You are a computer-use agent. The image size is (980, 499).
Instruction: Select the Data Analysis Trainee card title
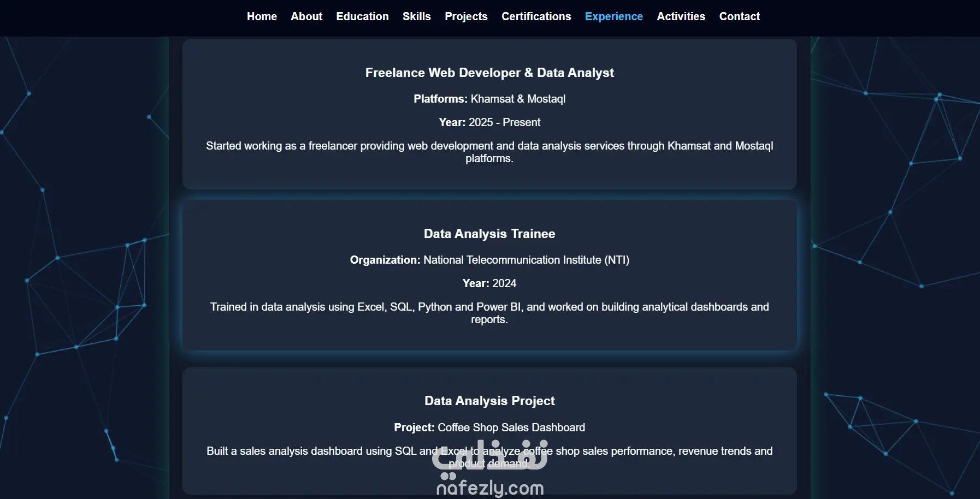coord(489,234)
